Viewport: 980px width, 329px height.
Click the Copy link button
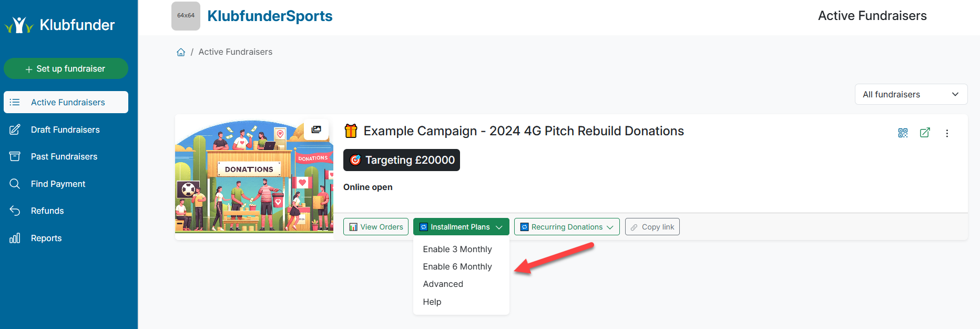pyautogui.click(x=652, y=227)
